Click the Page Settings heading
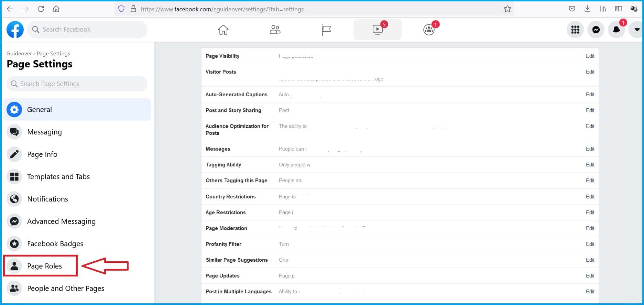 point(40,64)
